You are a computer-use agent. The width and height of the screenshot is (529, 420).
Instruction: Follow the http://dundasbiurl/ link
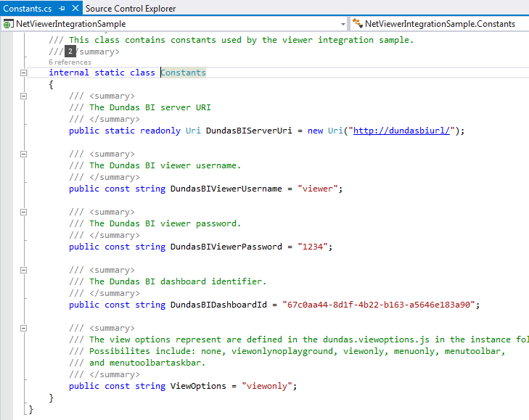click(x=401, y=131)
